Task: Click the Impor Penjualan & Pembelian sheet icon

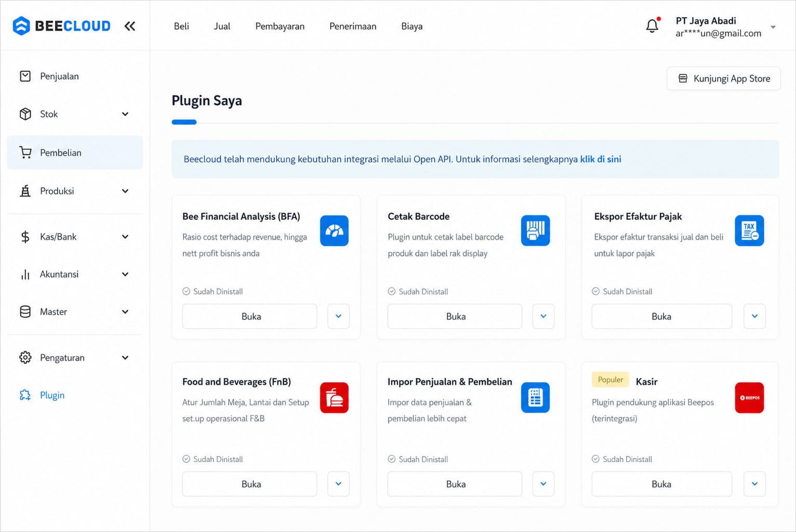Action: (x=536, y=398)
